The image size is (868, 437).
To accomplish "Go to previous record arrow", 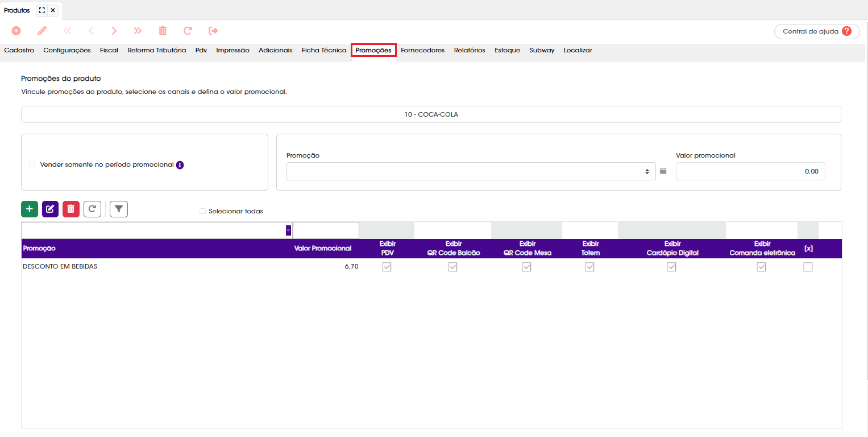I will [91, 31].
